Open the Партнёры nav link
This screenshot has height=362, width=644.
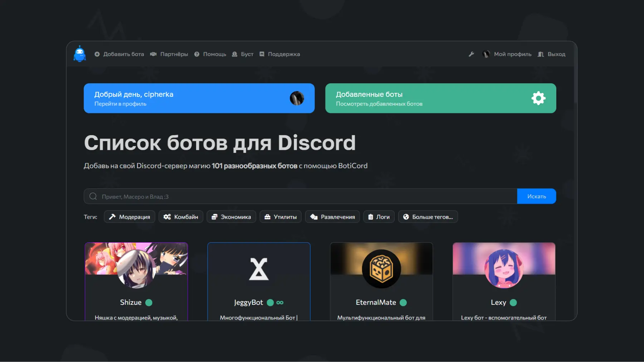(174, 54)
